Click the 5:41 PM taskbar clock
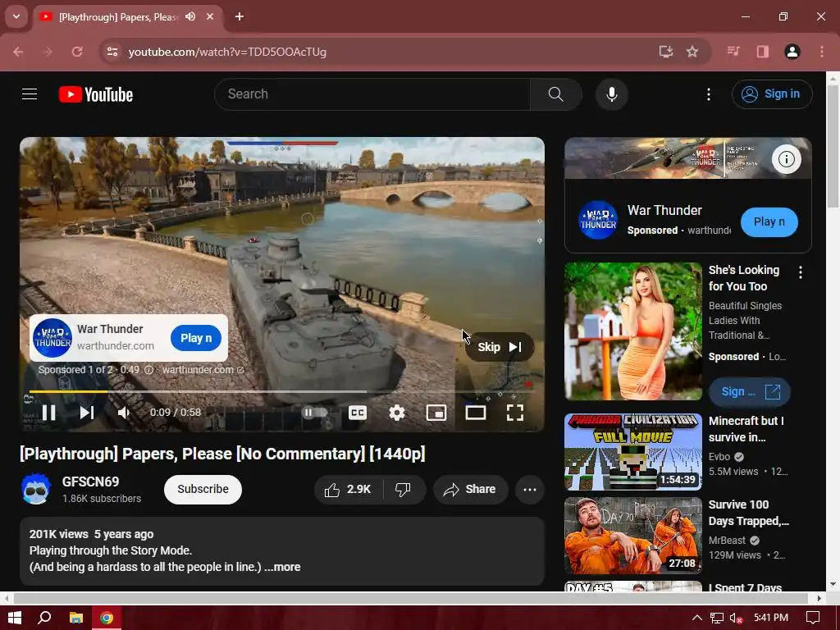Image resolution: width=840 pixels, height=630 pixels. (771, 618)
